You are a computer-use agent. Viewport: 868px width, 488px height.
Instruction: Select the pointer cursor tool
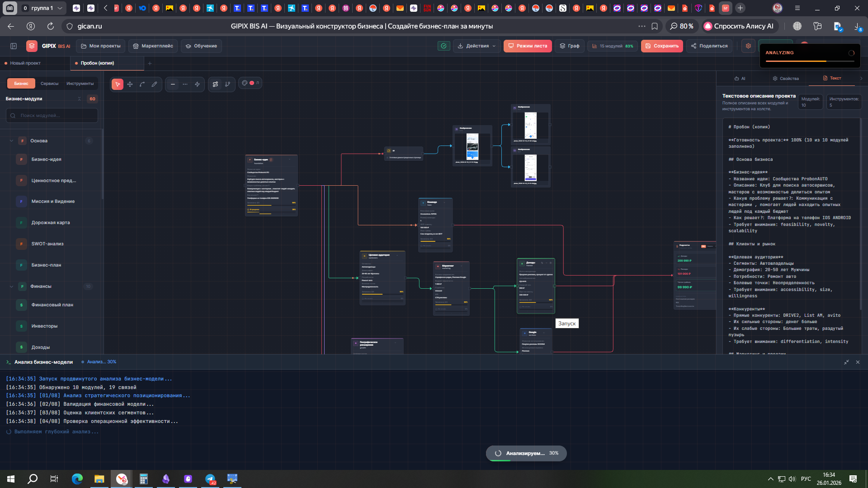(x=118, y=84)
